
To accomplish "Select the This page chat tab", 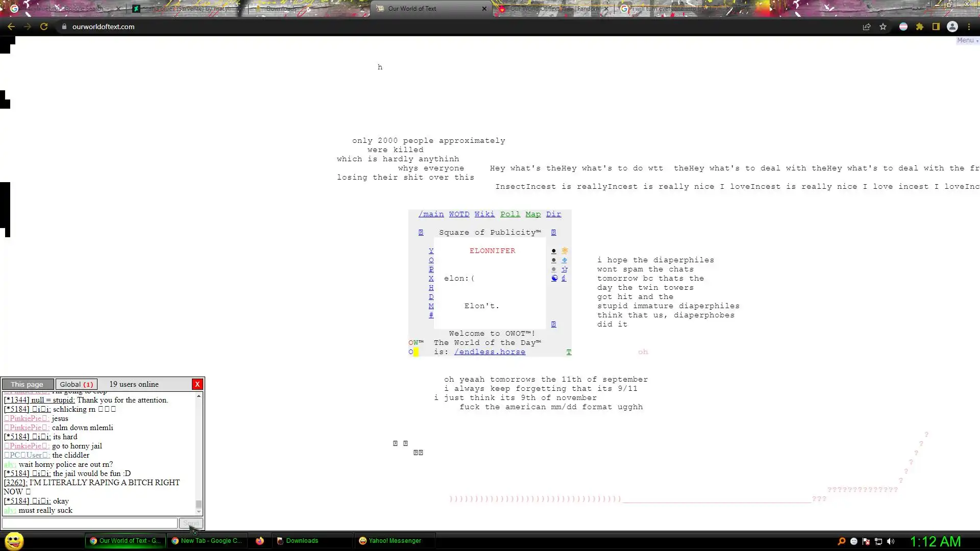I will 28,384.
